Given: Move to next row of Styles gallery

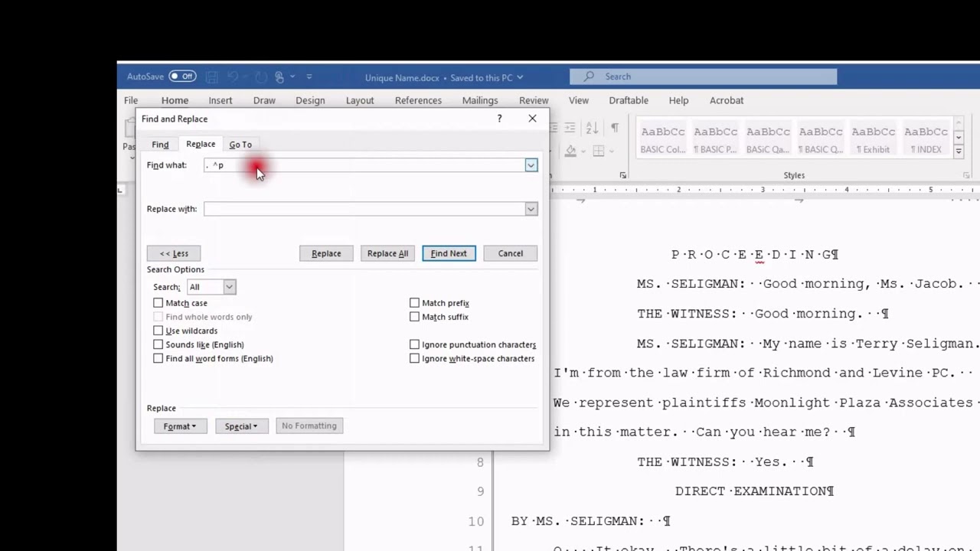Looking at the screenshot, I should point(959,138).
